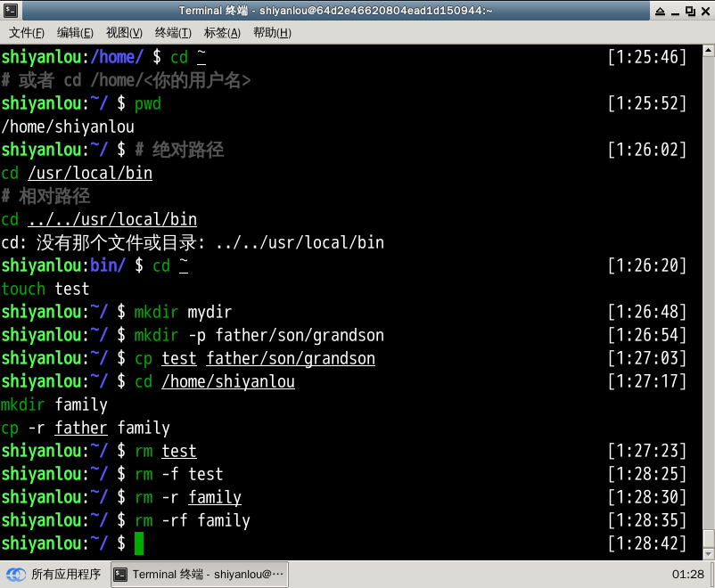Expand the 帮助(H) menu
Viewport: 715px width, 588px height.
pos(272,33)
